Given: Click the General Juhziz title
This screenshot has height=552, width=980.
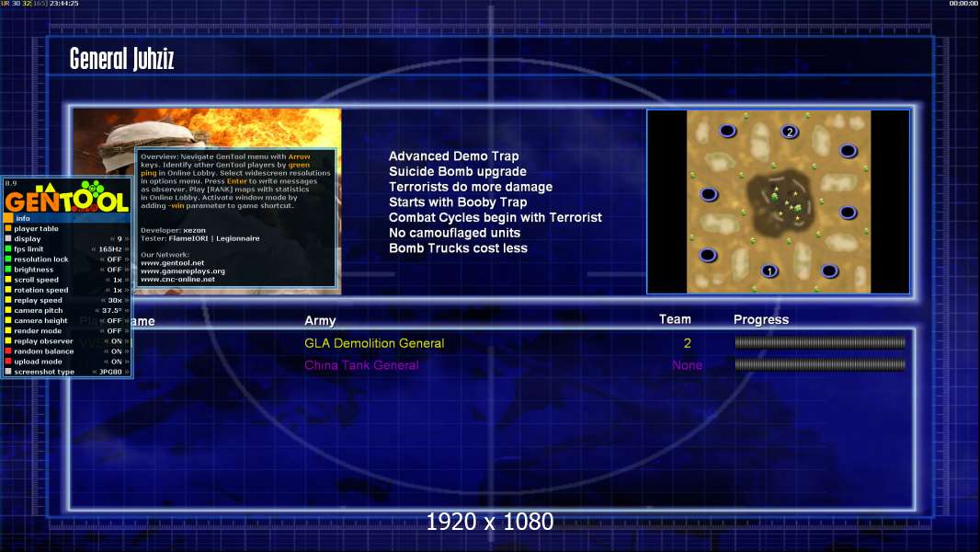Looking at the screenshot, I should point(122,59).
